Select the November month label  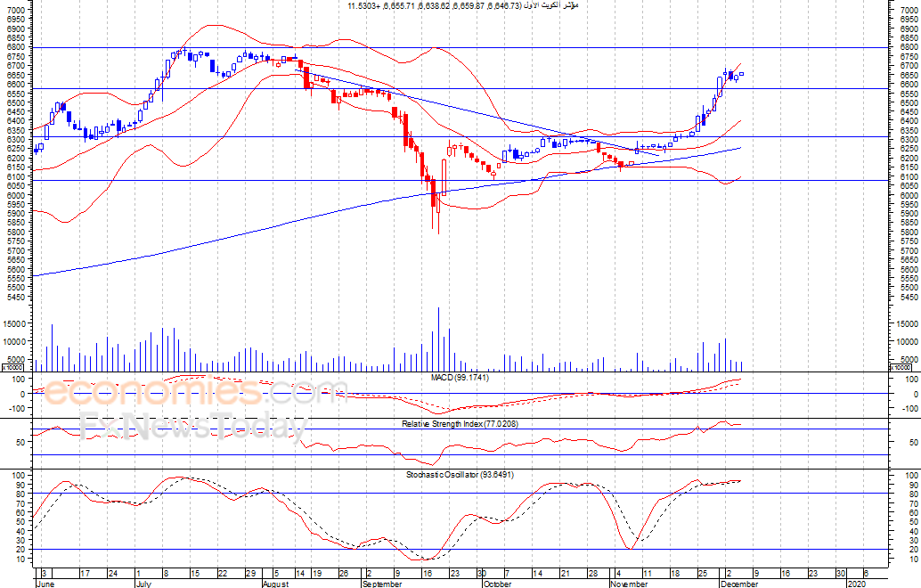[629, 584]
